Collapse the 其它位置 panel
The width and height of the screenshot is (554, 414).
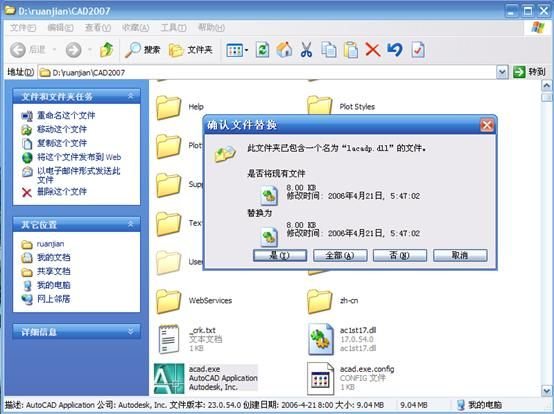click(130, 224)
